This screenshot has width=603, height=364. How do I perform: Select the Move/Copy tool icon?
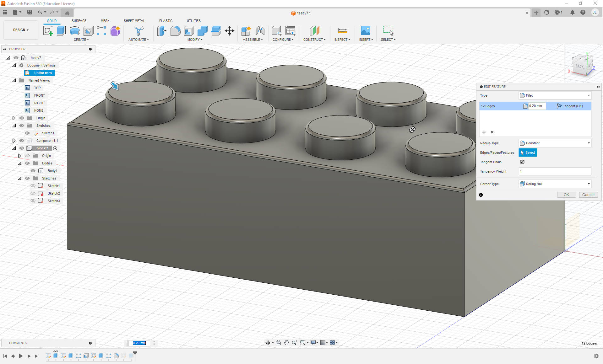pos(230,31)
